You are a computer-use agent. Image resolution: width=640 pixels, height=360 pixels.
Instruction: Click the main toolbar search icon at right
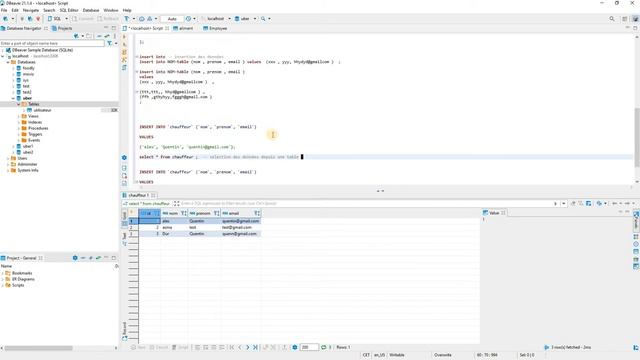[611, 19]
